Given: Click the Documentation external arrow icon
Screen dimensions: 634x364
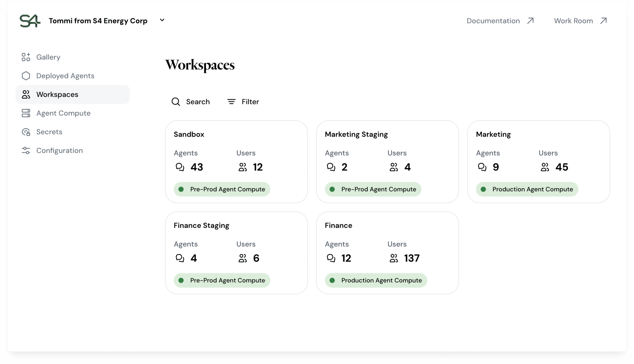Looking at the screenshot, I should tap(530, 21).
